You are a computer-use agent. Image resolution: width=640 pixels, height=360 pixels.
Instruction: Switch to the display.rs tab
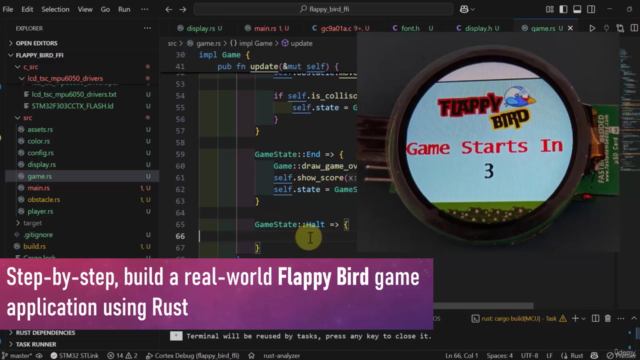tap(200, 28)
